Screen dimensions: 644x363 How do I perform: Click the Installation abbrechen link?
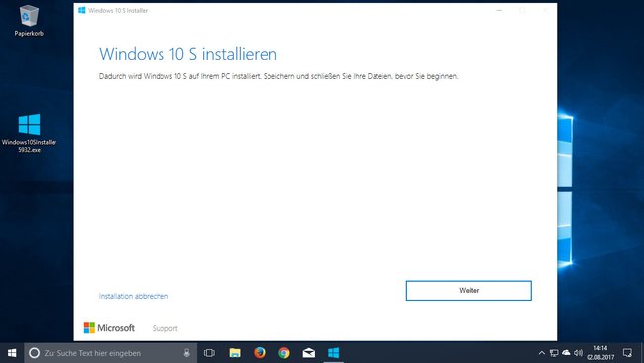pyautogui.click(x=134, y=296)
